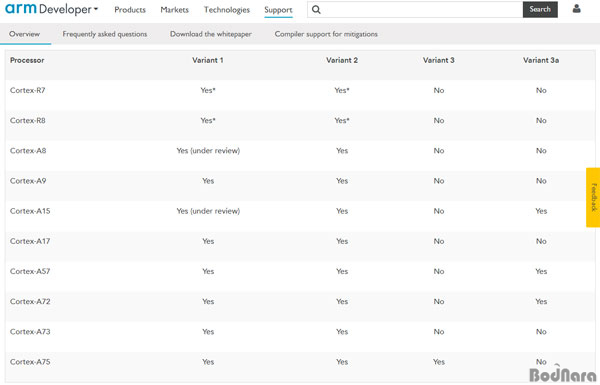Select the Cortex-A17 row label
The image size is (600, 385).
(x=30, y=241)
